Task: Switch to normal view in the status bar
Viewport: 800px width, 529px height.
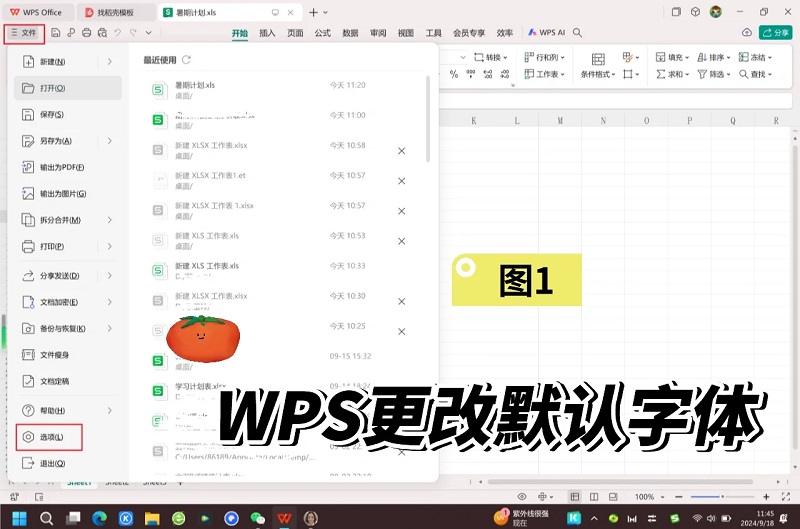Action: (x=575, y=496)
